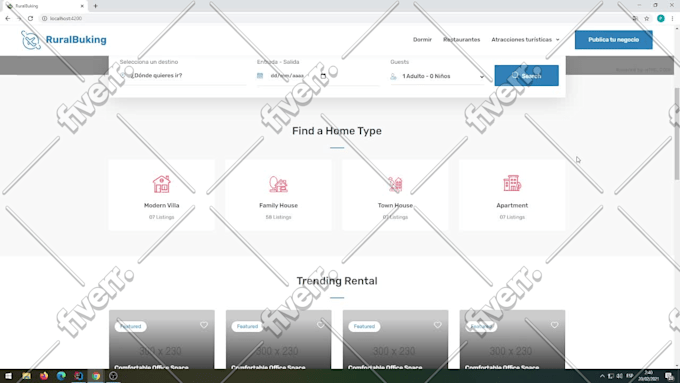Go to Dormir section

tap(422, 39)
